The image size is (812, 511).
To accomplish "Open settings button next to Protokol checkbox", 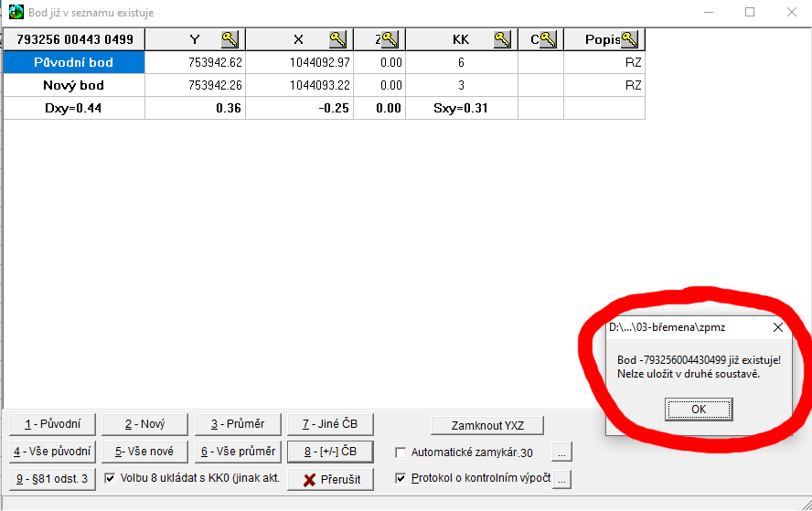I will pyautogui.click(x=562, y=478).
